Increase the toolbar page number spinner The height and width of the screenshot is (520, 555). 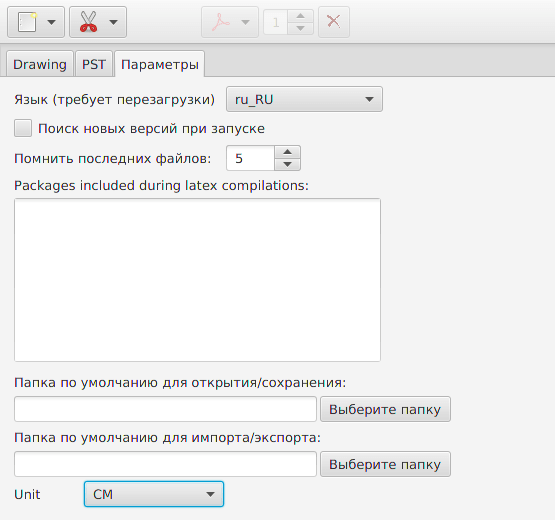(301, 16)
